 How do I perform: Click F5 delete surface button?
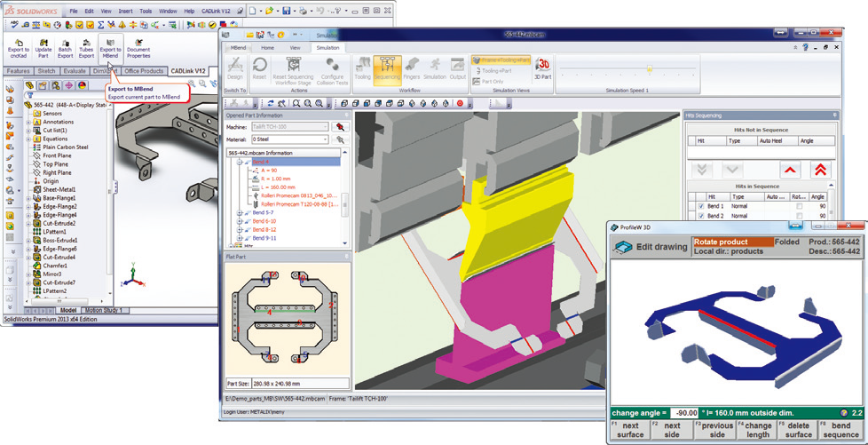point(798,430)
